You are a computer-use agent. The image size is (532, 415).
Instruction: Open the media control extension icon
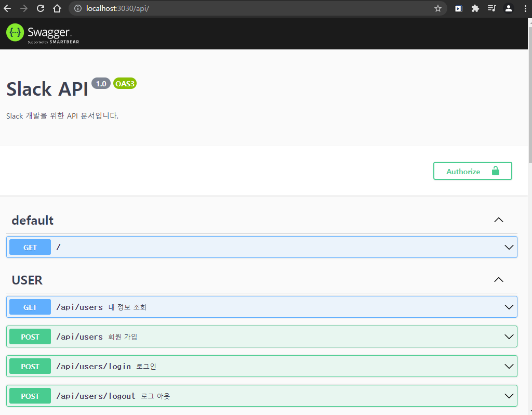pos(459,8)
